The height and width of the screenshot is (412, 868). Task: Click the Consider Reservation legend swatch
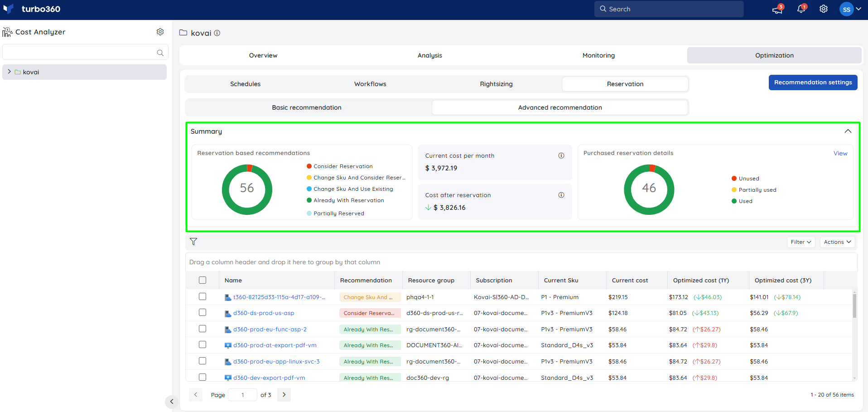(x=309, y=166)
